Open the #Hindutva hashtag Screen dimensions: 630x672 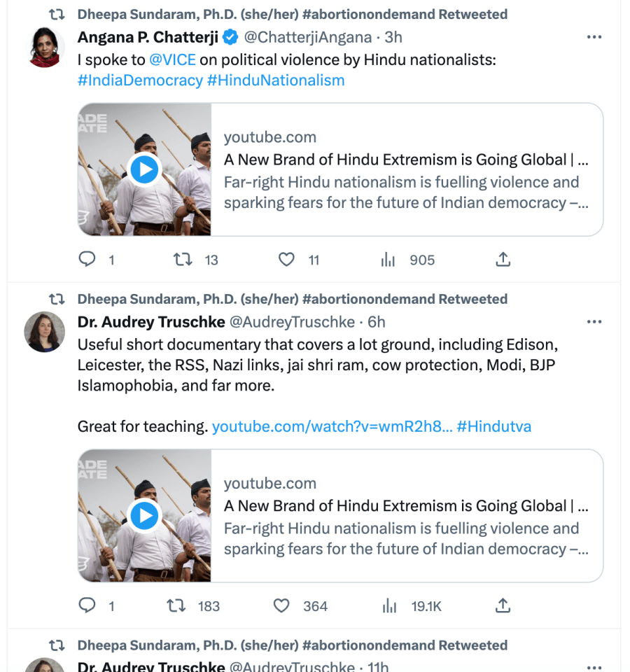coord(493,426)
